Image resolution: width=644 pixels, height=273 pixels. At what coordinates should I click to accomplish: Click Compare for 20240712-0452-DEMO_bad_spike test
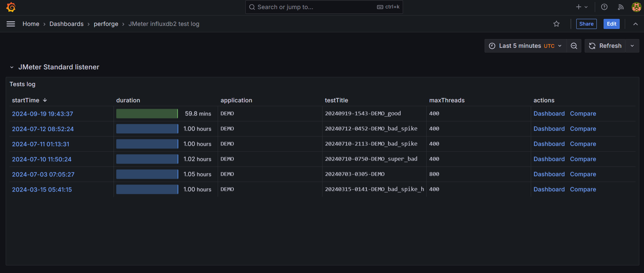583,129
